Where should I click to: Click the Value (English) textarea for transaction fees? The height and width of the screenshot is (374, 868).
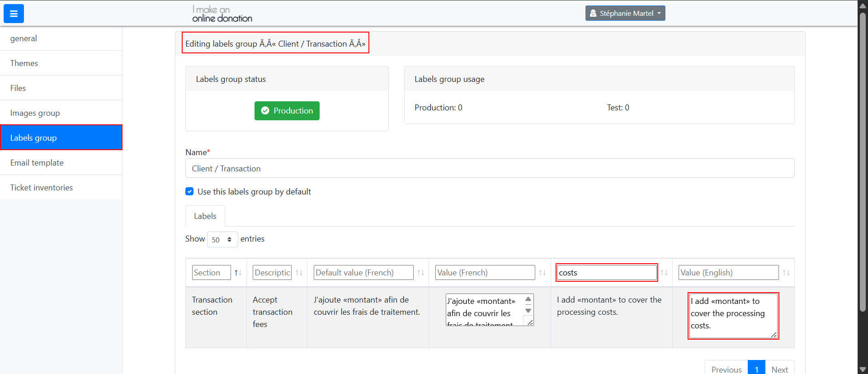click(732, 315)
